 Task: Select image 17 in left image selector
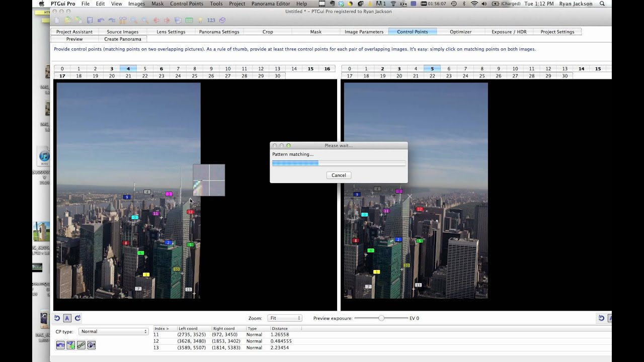[62, 75]
